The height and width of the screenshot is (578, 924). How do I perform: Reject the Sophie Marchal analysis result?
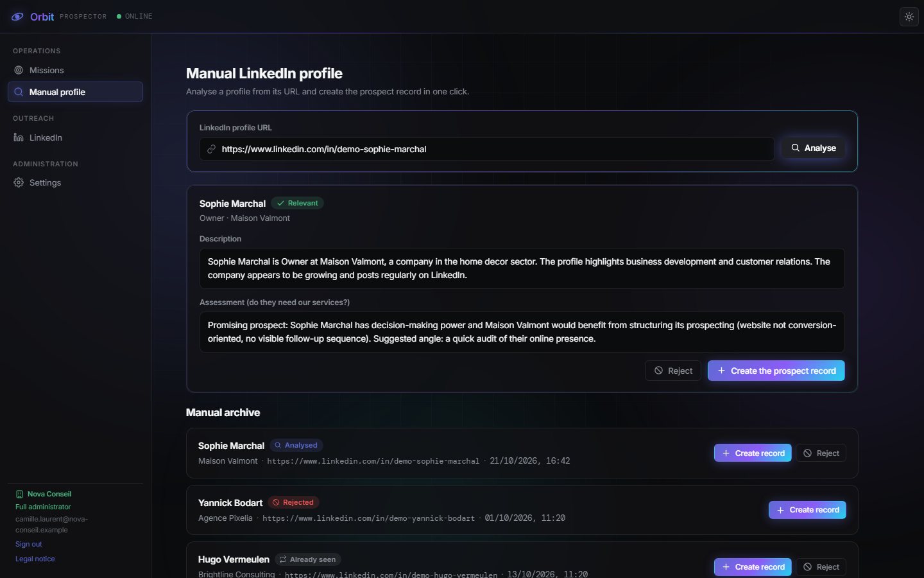click(673, 371)
